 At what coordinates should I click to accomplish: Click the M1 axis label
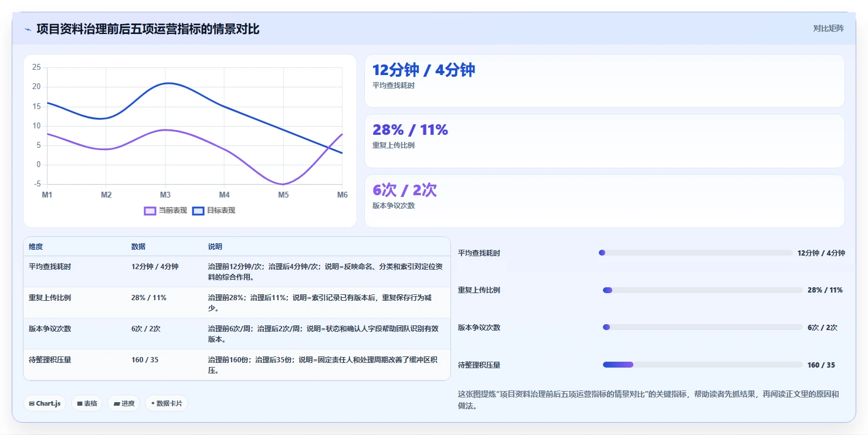(x=47, y=195)
